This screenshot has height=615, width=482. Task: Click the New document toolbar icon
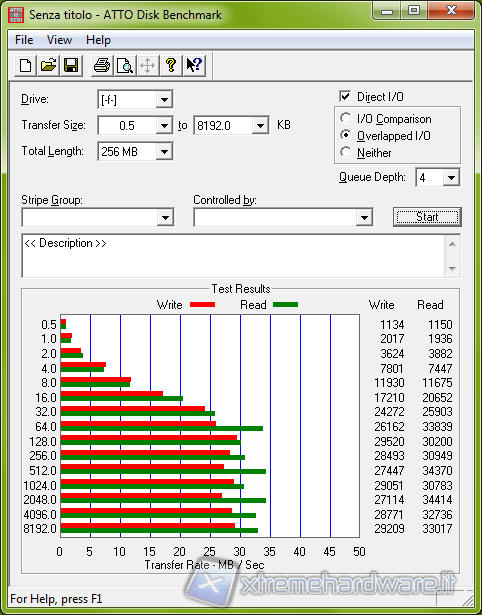[25, 65]
